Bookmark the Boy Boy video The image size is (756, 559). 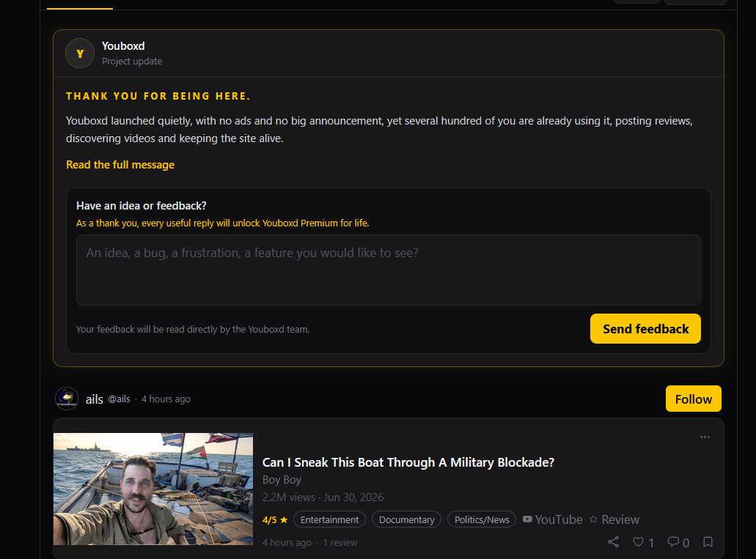click(x=708, y=541)
